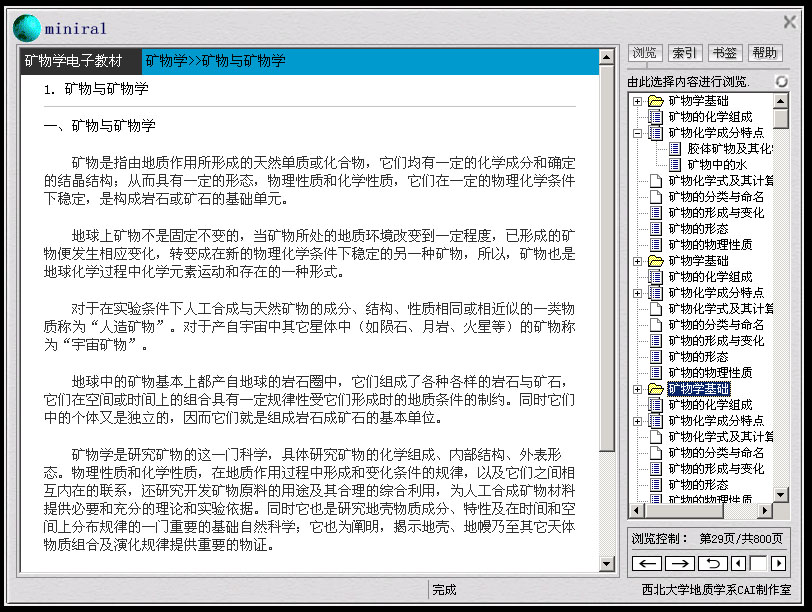The height and width of the screenshot is (612, 812).
Task: Click the return (curved arrow) button
Action: tap(713, 563)
